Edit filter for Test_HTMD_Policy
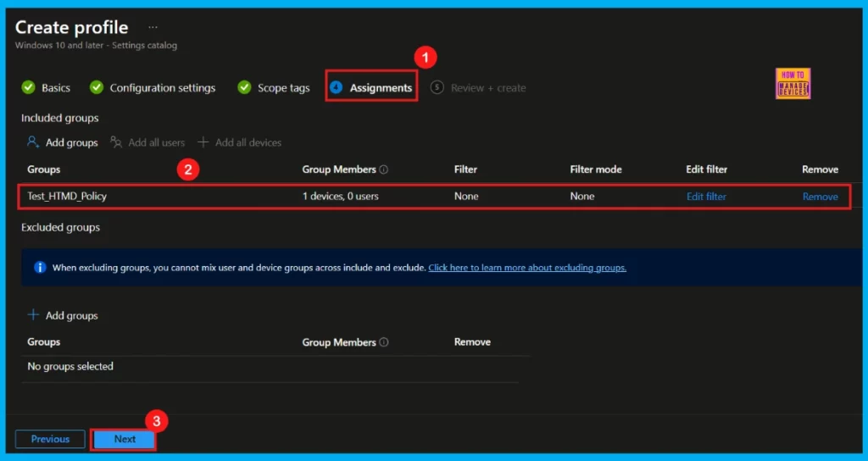 coord(706,197)
